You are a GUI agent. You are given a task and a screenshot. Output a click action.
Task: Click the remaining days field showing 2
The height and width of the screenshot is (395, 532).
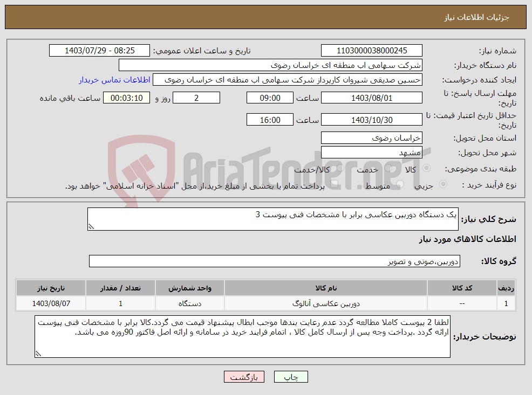point(196,98)
